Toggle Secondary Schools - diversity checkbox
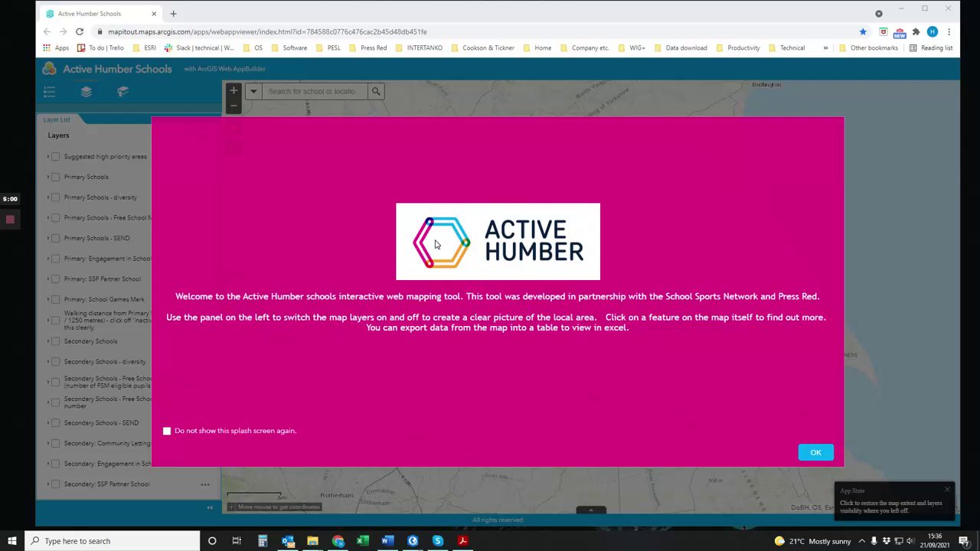 [55, 361]
